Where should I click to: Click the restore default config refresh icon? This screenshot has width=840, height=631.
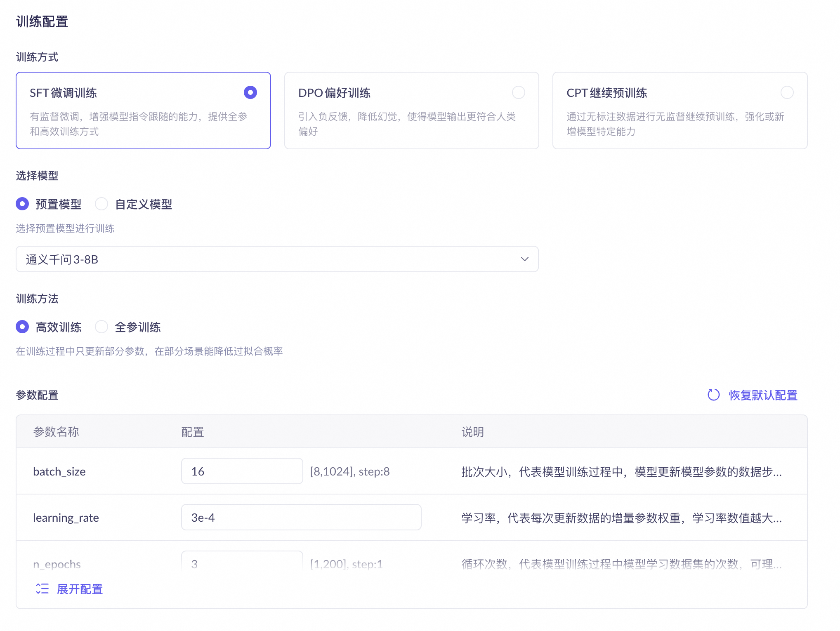click(713, 395)
